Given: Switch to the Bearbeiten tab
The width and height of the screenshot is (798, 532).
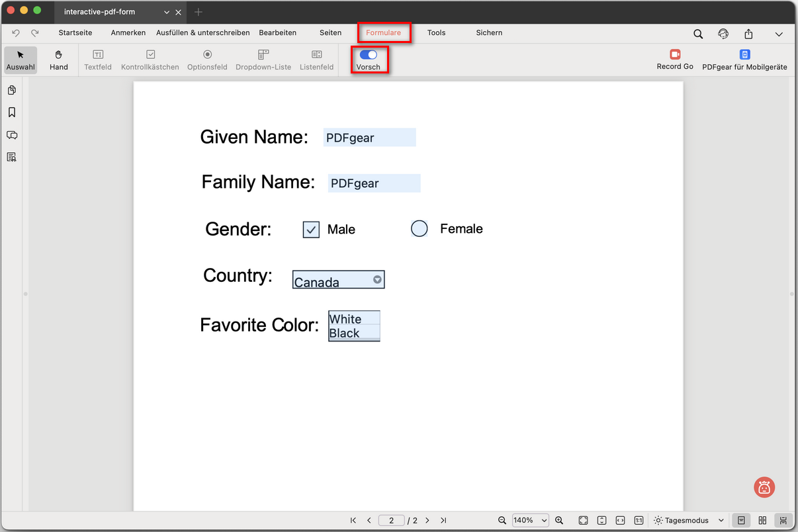Looking at the screenshot, I should click(278, 32).
